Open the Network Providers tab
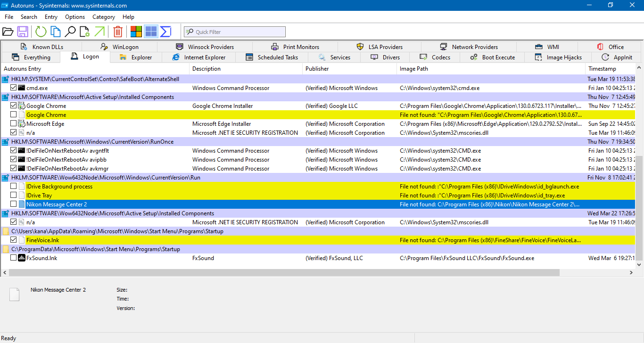The width and height of the screenshot is (644, 343). pos(469,47)
